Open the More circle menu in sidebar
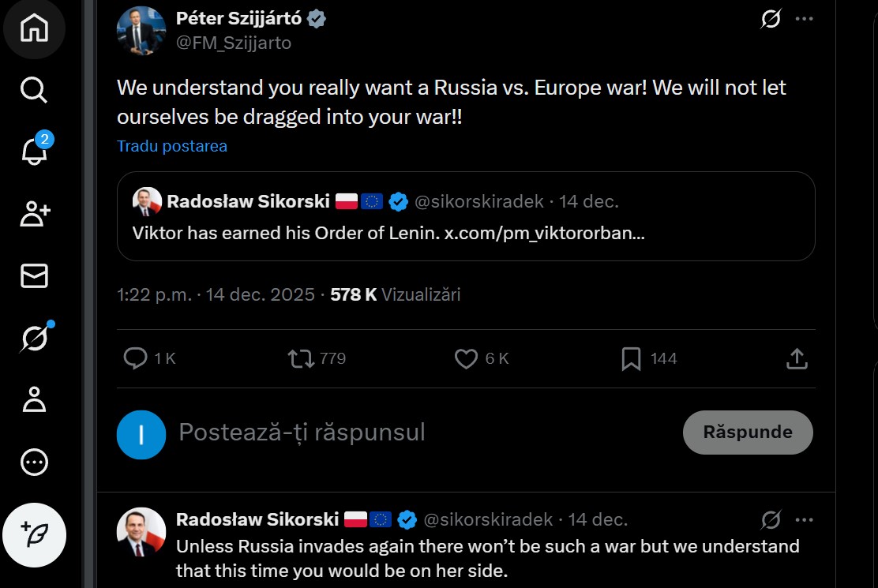This screenshot has height=588, width=878. coord(34,463)
